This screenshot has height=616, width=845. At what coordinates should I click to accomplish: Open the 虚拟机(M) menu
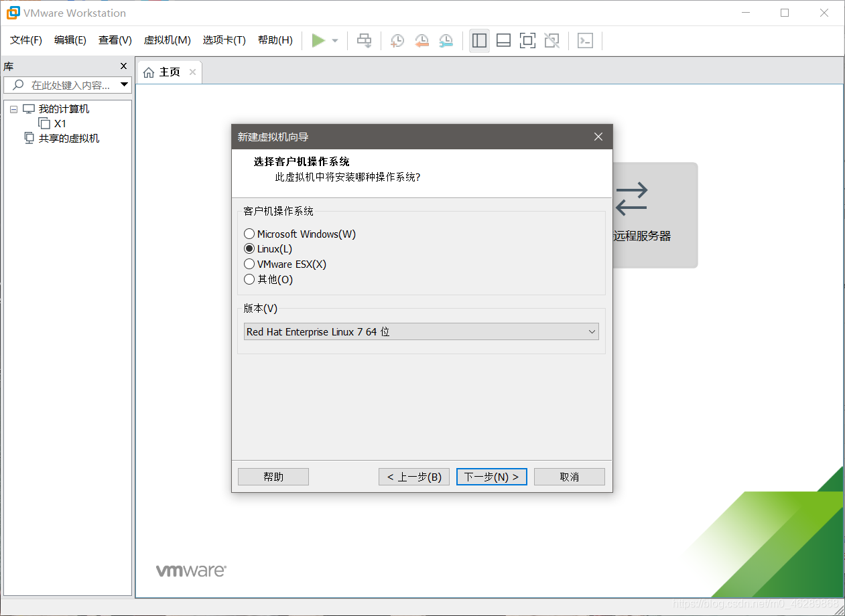coord(168,40)
